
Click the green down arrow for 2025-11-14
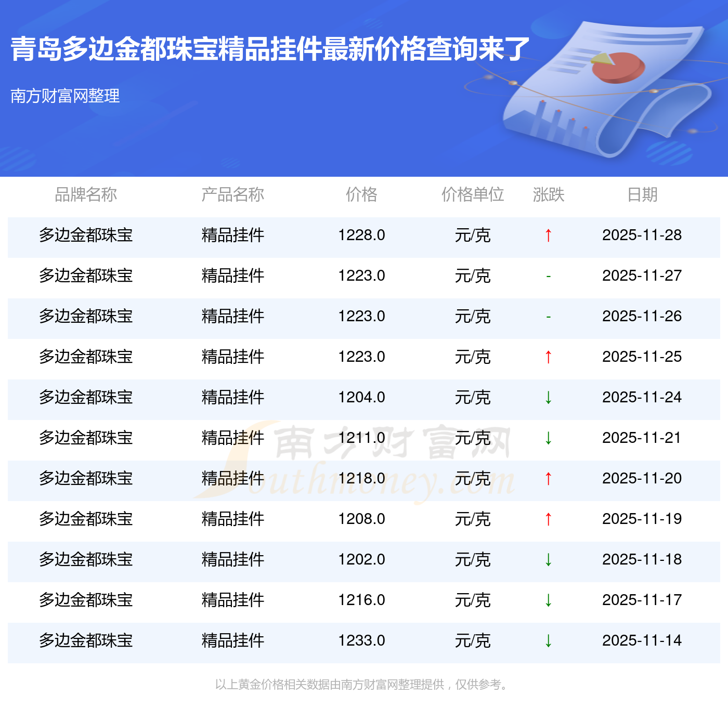[x=548, y=641]
